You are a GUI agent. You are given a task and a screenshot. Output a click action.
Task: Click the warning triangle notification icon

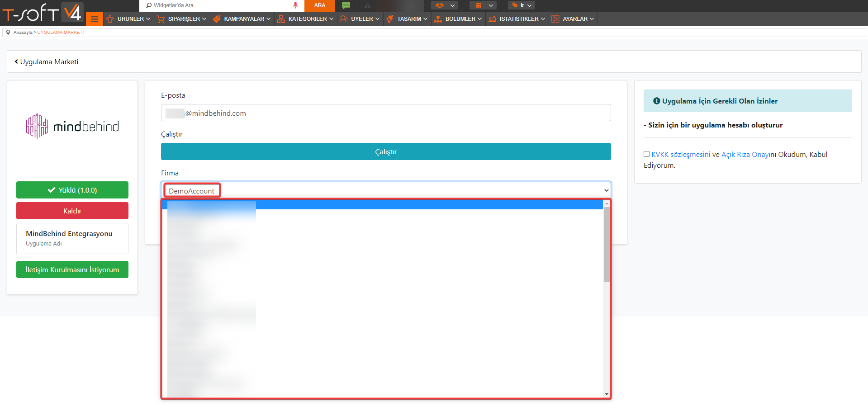point(367,5)
